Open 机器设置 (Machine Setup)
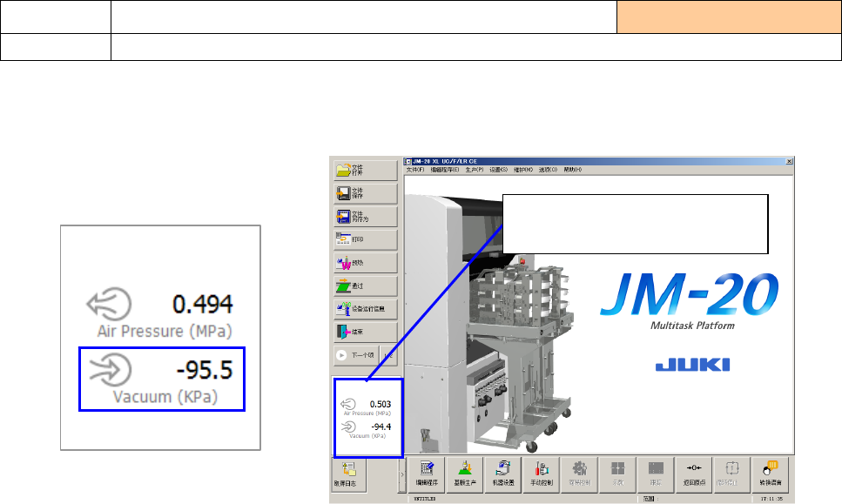842x504 pixels. click(503, 474)
